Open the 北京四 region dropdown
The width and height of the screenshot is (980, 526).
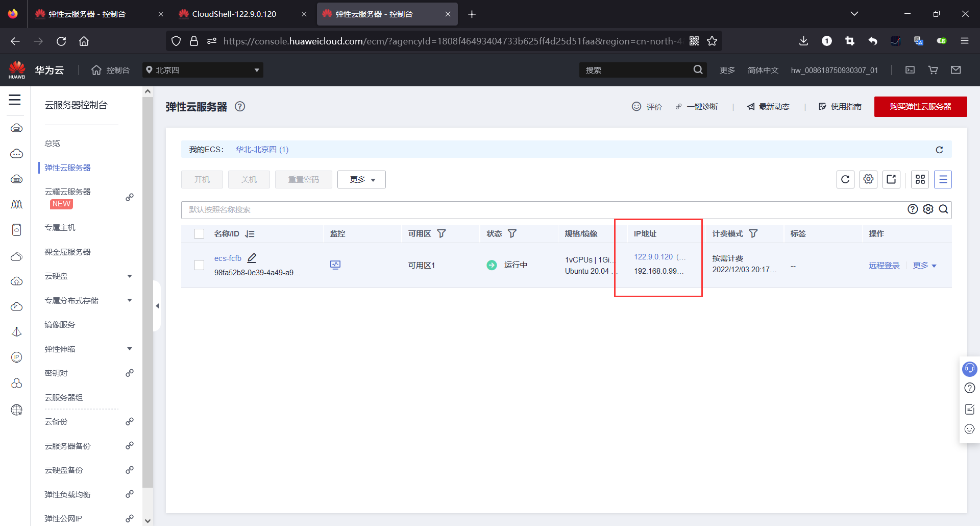[x=203, y=70]
